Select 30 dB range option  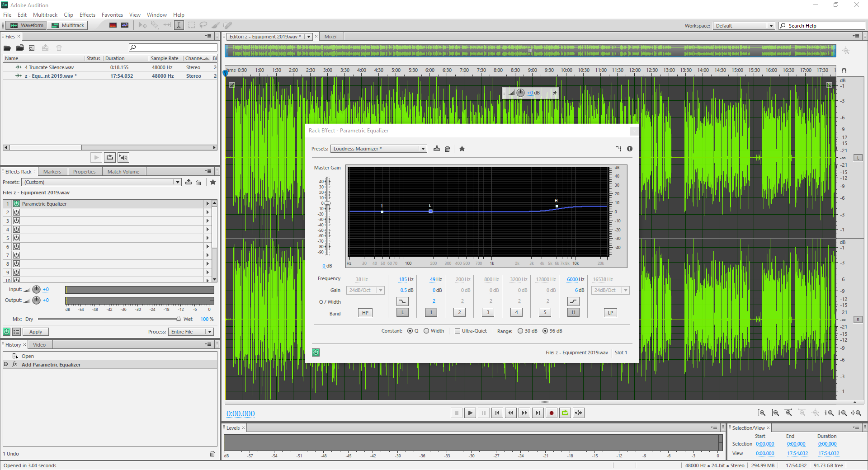click(x=520, y=331)
